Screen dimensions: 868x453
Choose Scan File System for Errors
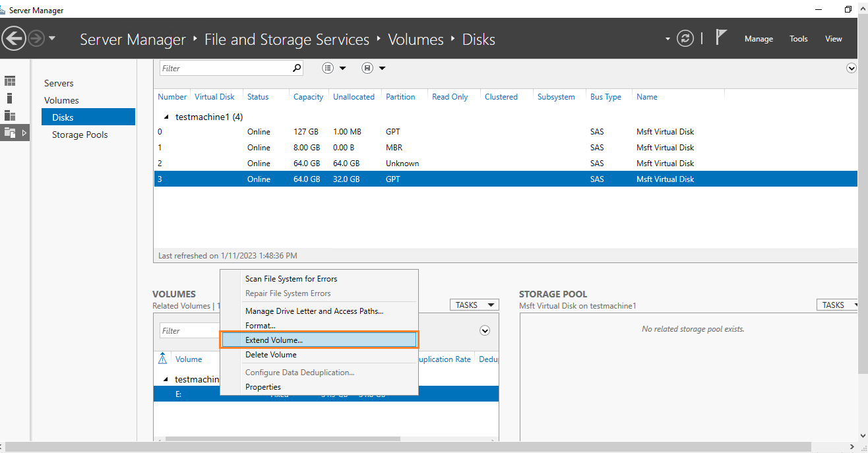[291, 279]
